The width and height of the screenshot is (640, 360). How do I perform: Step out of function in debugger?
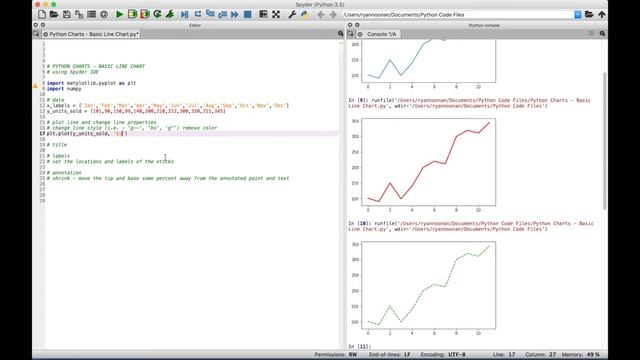pos(222,15)
